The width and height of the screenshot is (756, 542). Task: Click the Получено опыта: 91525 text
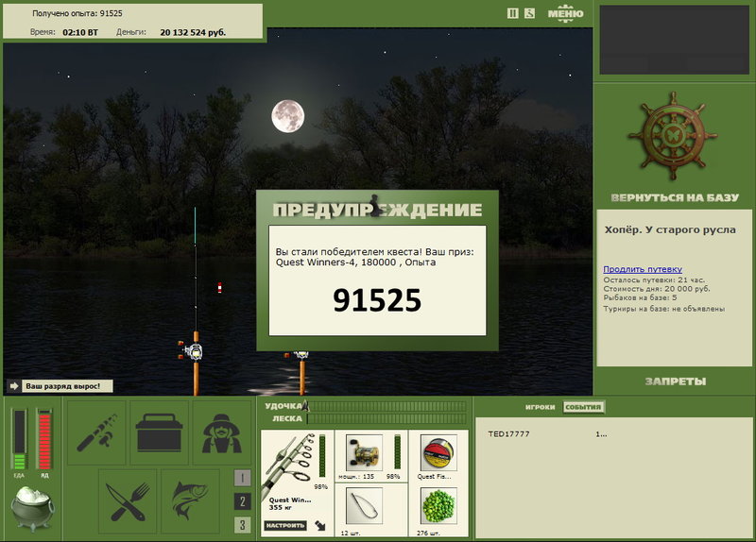pyautogui.click(x=77, y=13)
